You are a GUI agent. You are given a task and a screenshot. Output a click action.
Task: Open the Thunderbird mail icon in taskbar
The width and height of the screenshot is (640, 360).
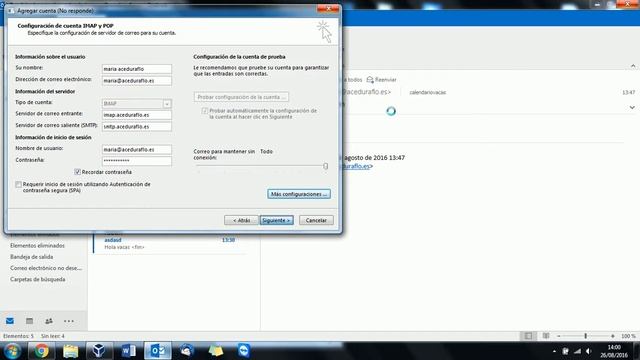point(187,351)
